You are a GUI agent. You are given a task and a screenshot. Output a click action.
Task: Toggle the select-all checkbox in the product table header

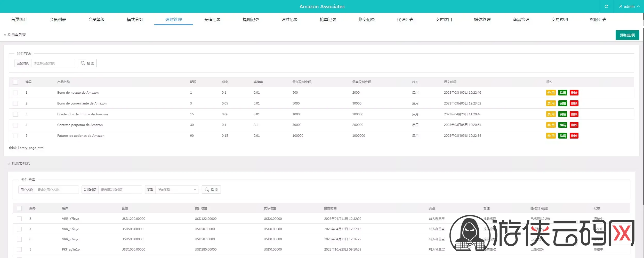[15, 82]
